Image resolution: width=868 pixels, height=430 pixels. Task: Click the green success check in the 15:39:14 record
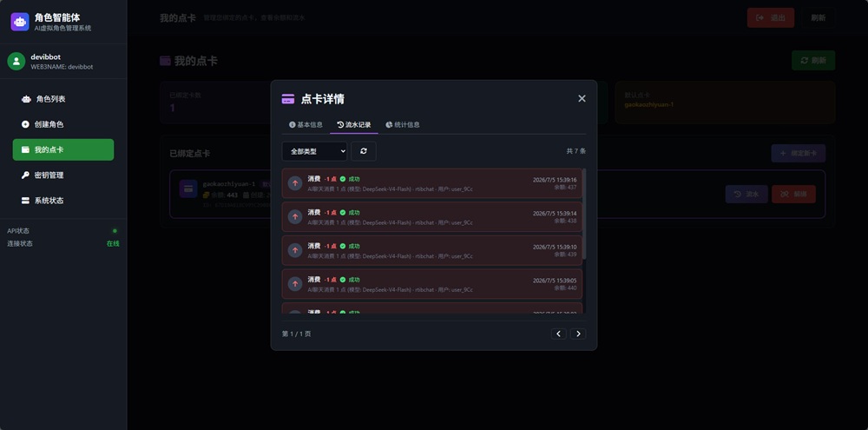(x=343, y=212)
